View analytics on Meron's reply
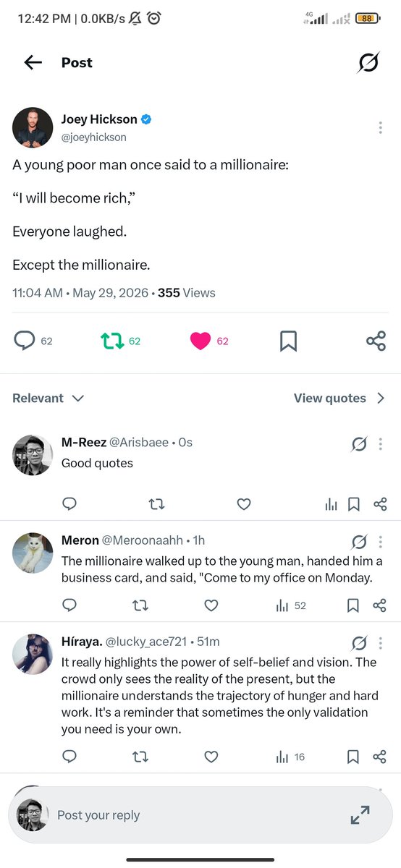 291,605
